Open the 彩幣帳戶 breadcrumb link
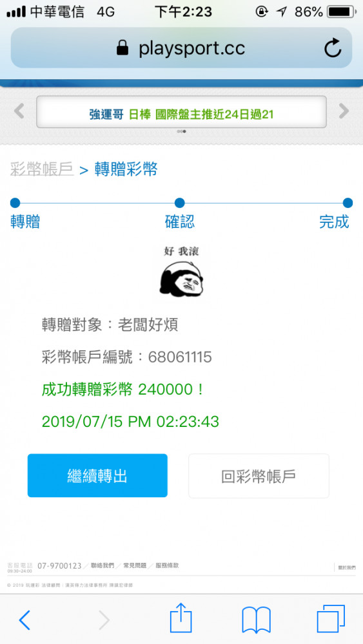The image size is (363, 644). point(42,169)
